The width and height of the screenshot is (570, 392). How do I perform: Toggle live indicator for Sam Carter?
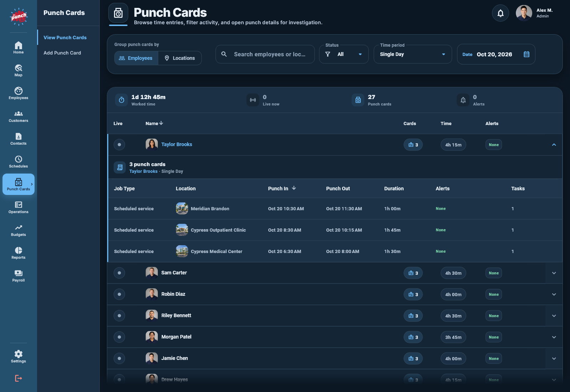(x=119, y=273)
